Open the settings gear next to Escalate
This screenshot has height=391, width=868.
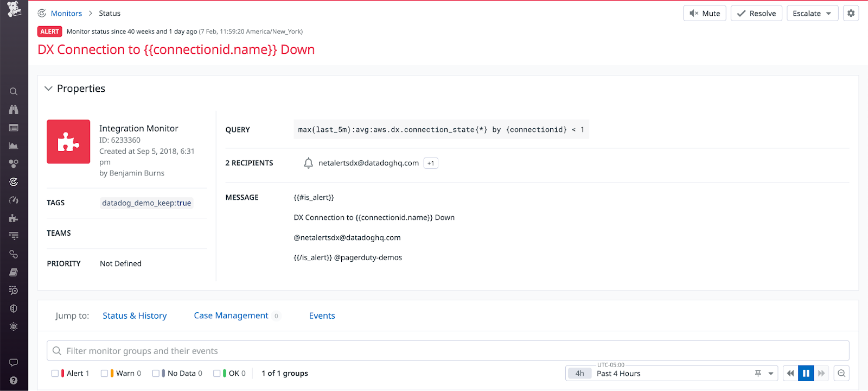[851, 13]
